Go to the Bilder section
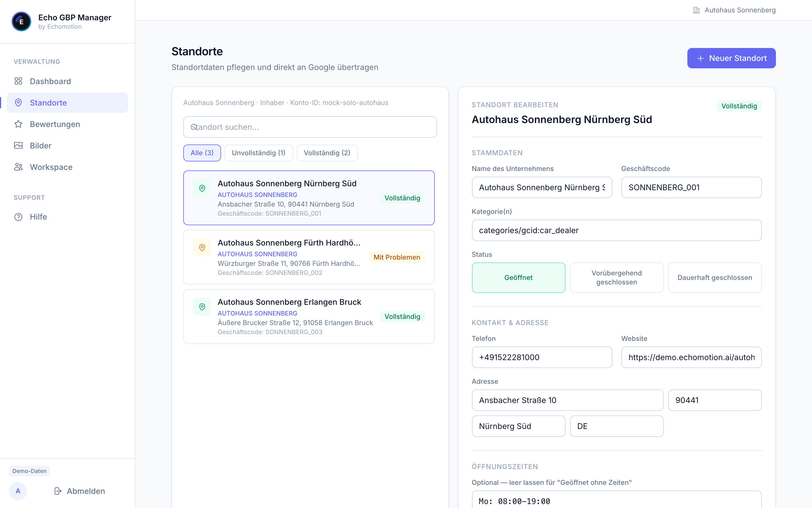 pos(67,145)
